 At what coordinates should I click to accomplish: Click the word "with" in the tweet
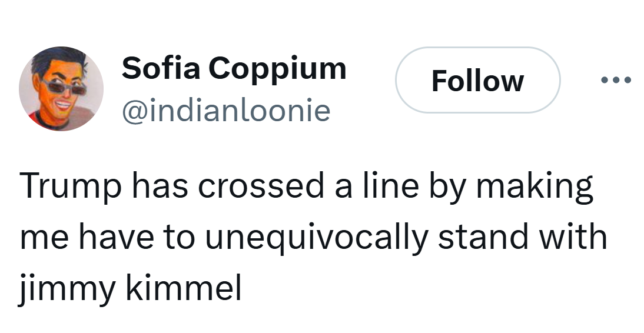[576, 238]
